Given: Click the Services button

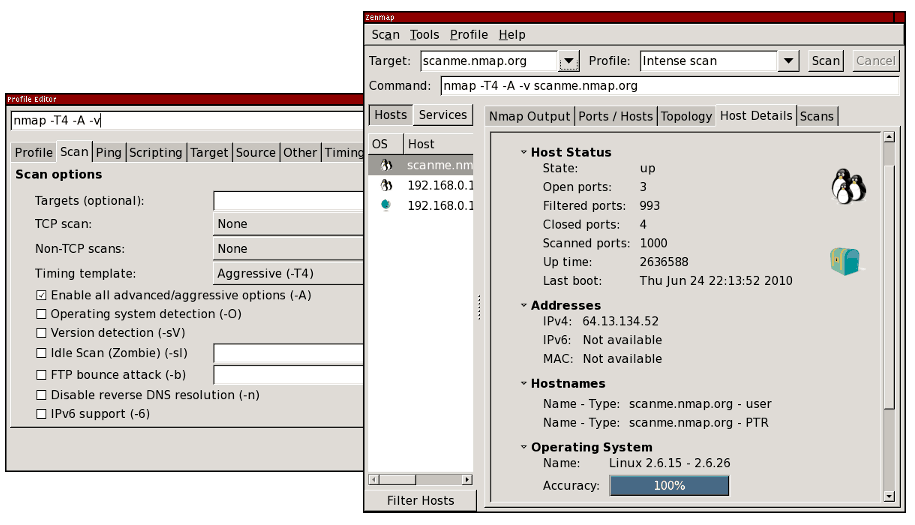Looking at the screenshot, I should coord(443,115).
